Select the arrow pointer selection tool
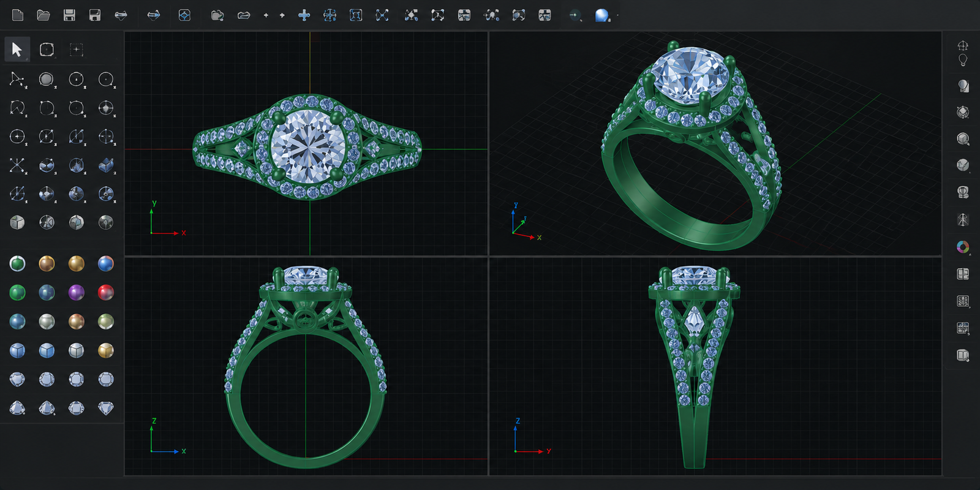This screenshot has height=490, width=980. [17, 50]
